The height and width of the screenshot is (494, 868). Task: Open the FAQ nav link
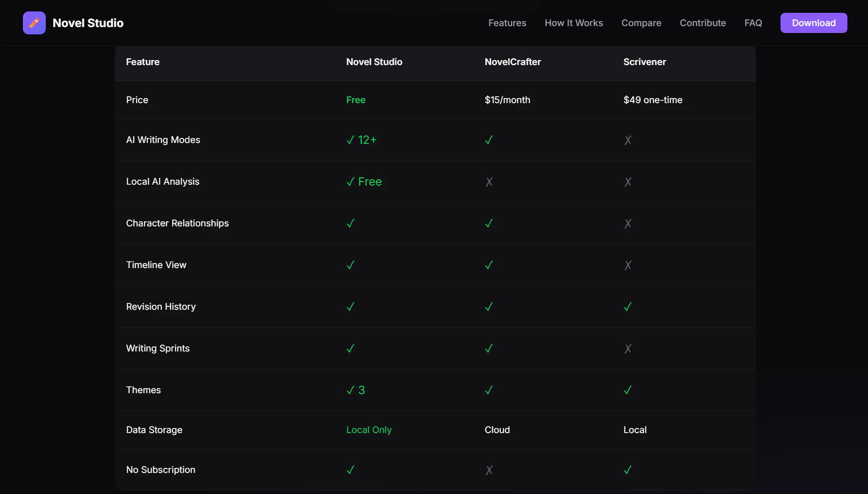pos(753,23)
